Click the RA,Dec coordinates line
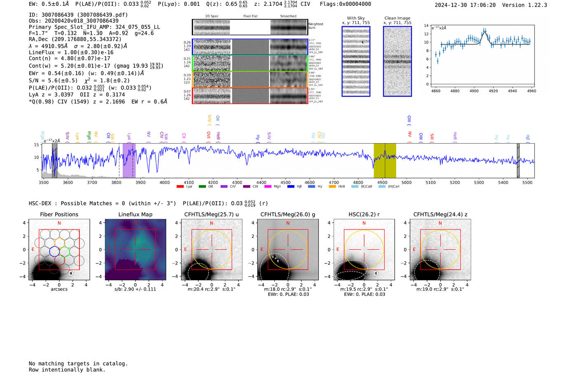Viewport: 576px width, 392px height. tap(75, 39)
